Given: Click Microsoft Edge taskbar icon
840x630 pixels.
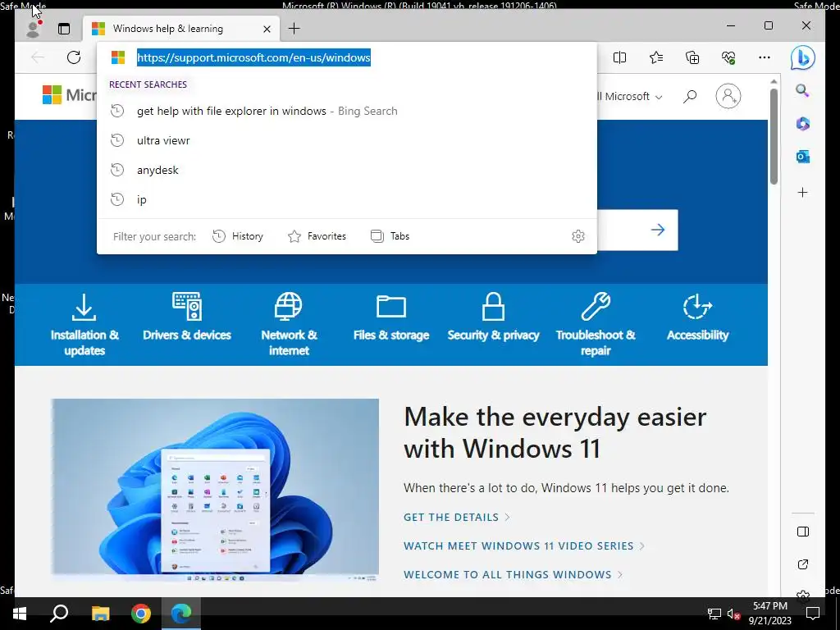Looking at the screenshot, I should [x=181, y=614].
